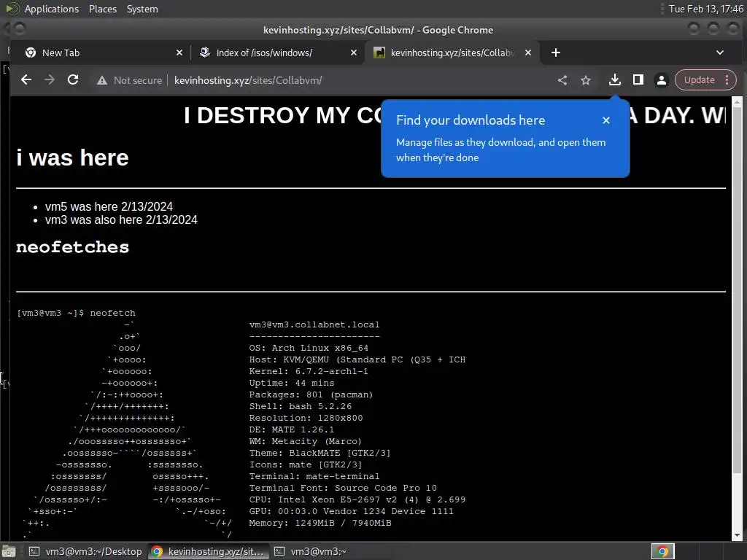Open the Chrome profile avatar
The image size is (747, 560).
tap(661, 80)
